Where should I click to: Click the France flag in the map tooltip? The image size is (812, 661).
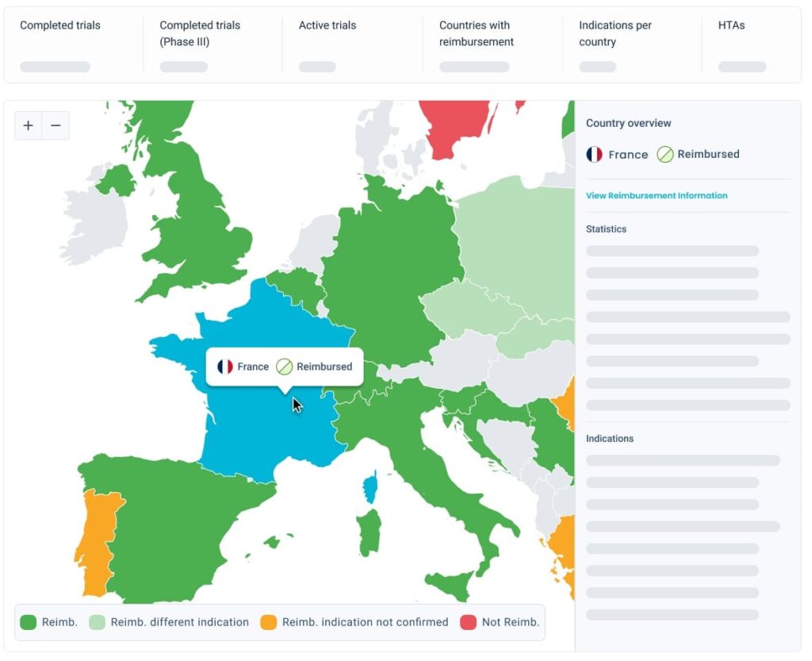pyautogui.click(x=224, y=367)
